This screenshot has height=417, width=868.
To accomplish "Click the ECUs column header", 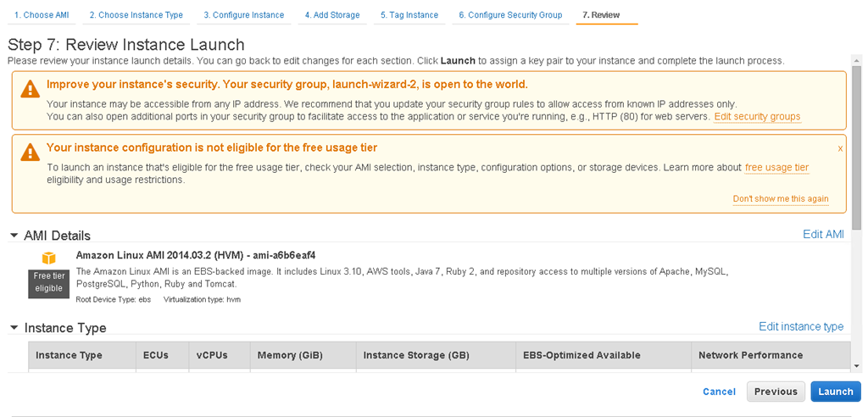I will click(x=163, y=355).
